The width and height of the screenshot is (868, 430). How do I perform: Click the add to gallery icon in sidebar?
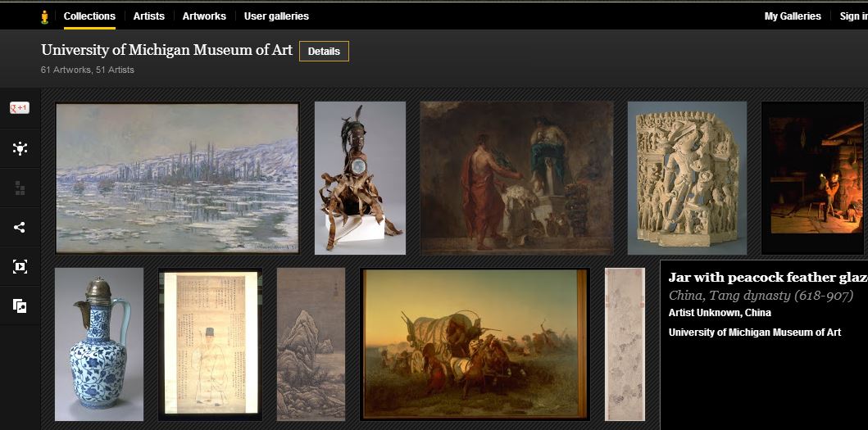tap(20, 306)
